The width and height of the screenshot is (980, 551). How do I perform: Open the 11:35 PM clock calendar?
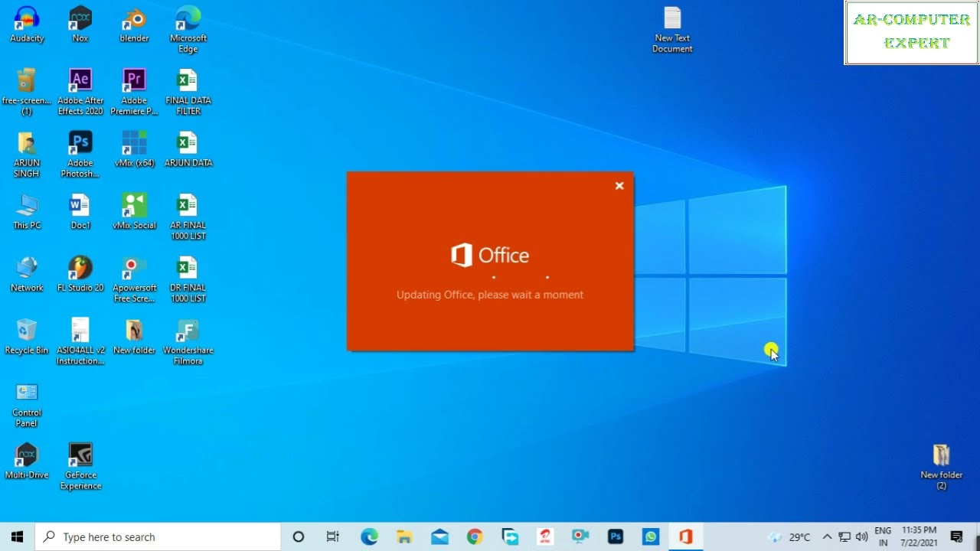[919, 536]
